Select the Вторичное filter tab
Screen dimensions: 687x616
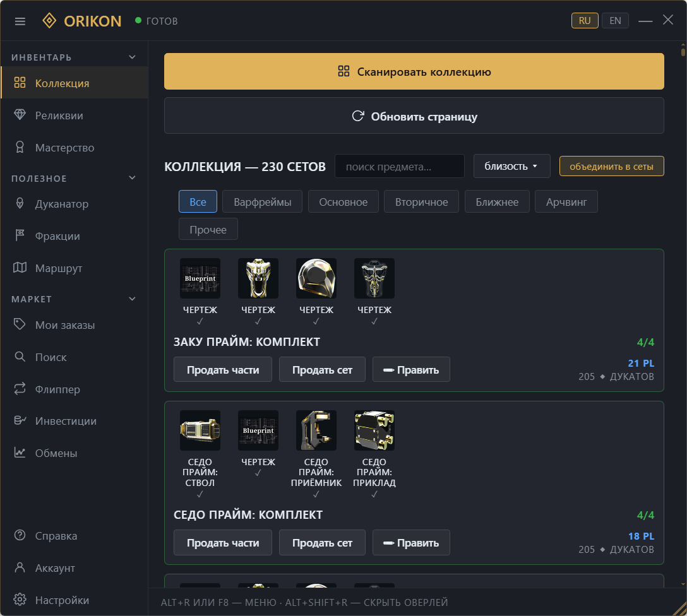click(422, 201)
